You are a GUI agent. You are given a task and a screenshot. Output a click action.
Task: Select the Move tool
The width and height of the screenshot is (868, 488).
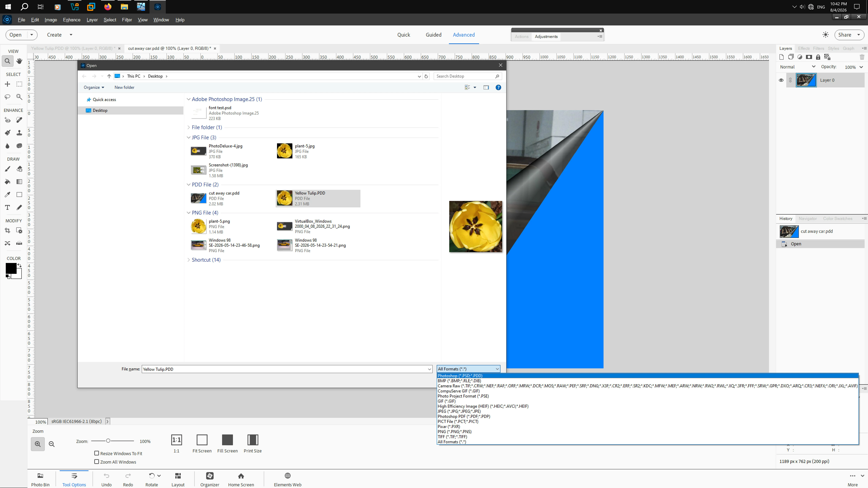click(7, 84)
